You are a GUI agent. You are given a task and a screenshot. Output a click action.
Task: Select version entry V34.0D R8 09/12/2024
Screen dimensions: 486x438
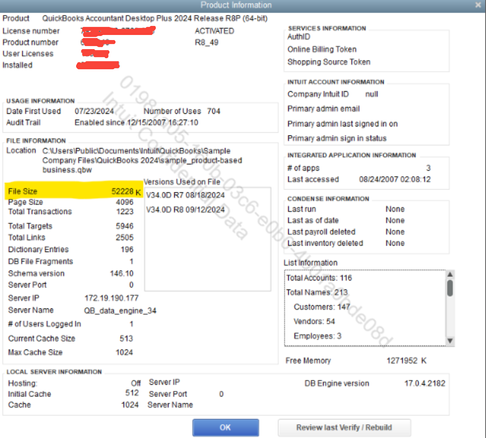[x=185, y=210]
